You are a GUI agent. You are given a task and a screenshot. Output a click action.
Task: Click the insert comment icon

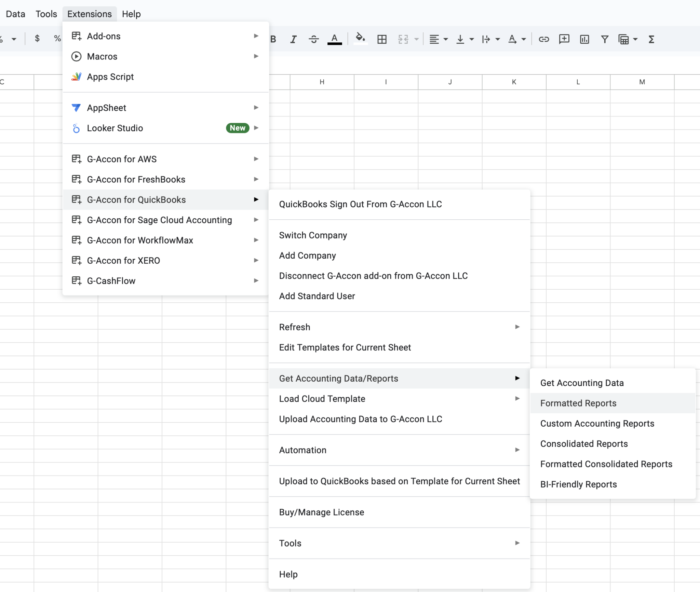pos(564,39)
